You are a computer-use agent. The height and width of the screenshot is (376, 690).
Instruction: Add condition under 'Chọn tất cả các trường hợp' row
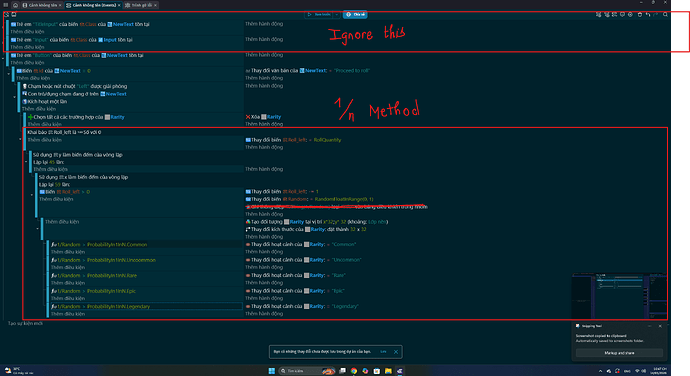tap(44, 125)
